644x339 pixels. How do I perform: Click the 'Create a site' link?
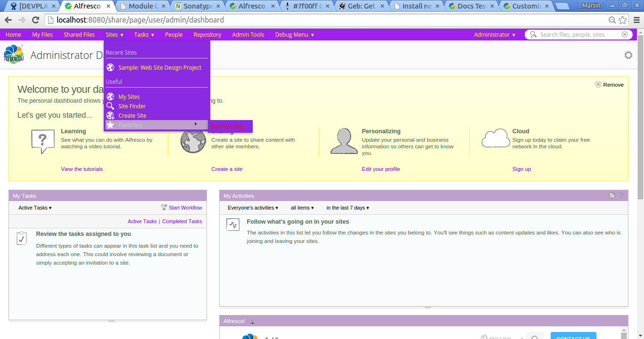[227, 169]
